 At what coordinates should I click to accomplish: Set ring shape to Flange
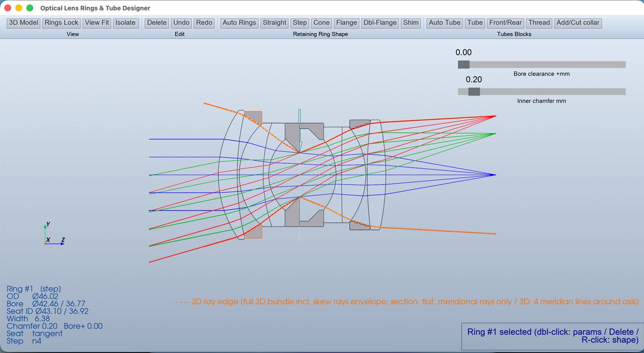coord(347,23)
